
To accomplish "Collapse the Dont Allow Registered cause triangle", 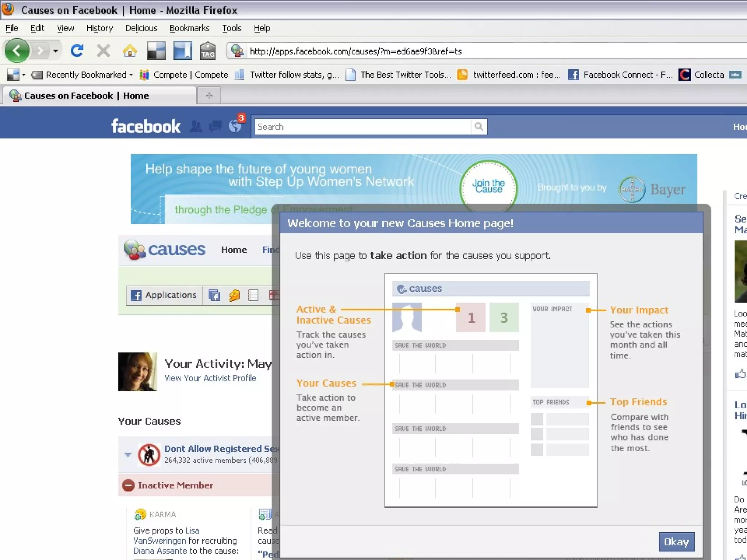I will (x=128, y=454).
